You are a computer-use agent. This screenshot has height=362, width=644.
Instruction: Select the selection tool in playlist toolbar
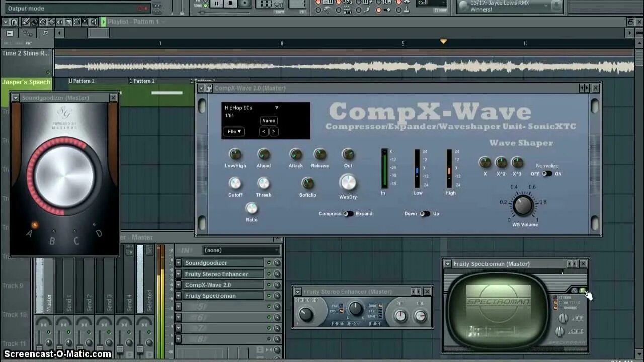(77, 22)
